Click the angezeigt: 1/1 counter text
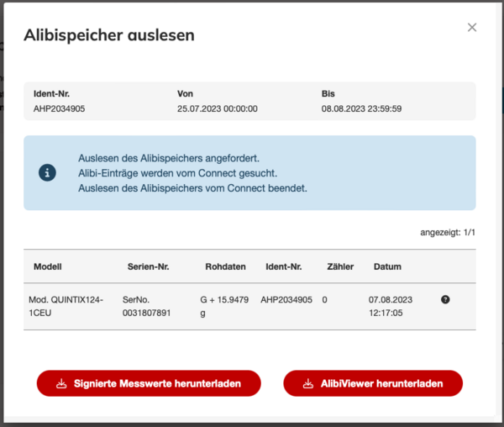 click(448, 232)
